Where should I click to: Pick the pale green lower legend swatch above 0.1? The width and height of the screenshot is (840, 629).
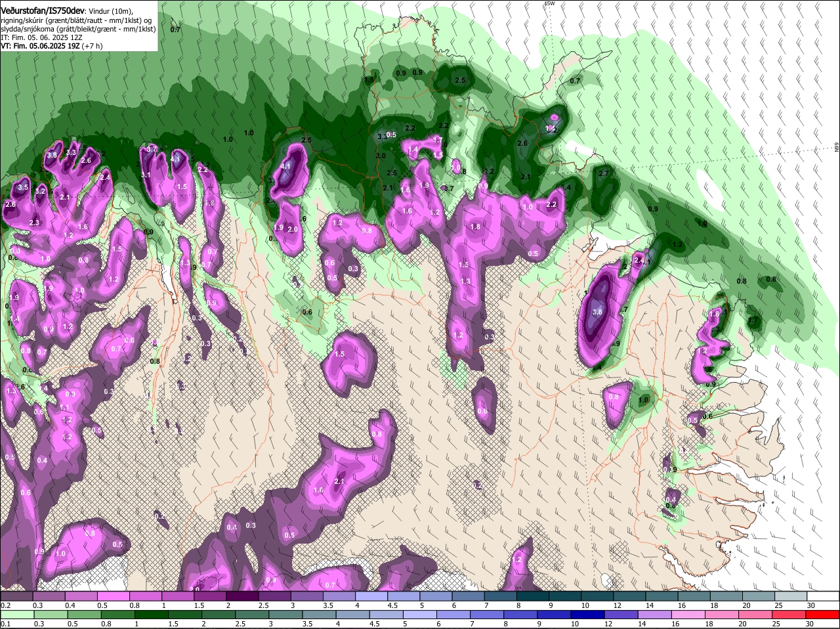pos(16,615)
